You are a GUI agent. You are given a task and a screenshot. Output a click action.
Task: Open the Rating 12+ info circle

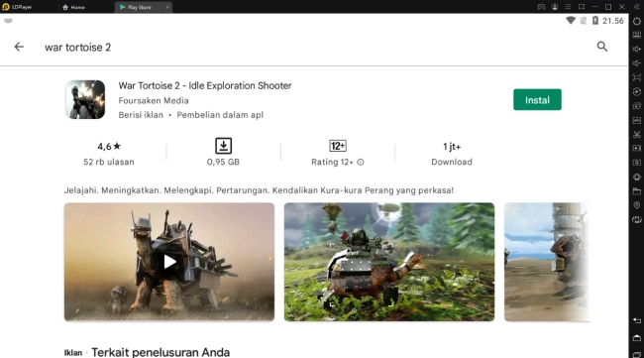click(x=361, y=163)
